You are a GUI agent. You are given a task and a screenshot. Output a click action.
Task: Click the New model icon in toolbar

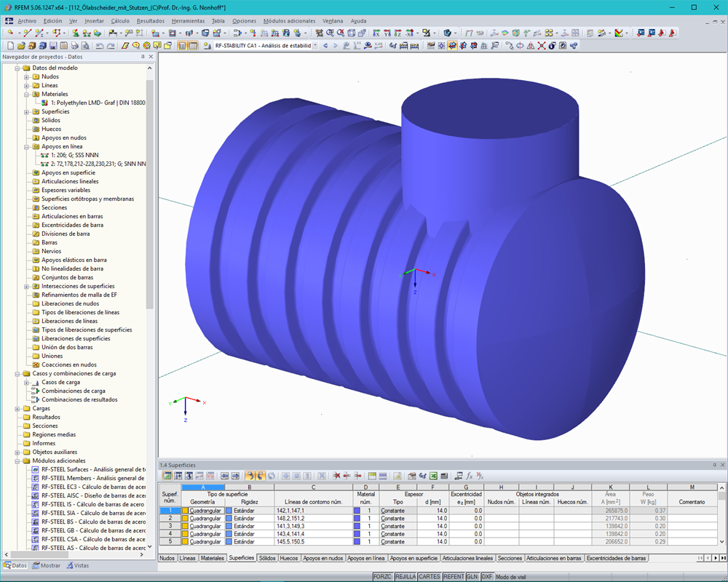tap(11, 46)
